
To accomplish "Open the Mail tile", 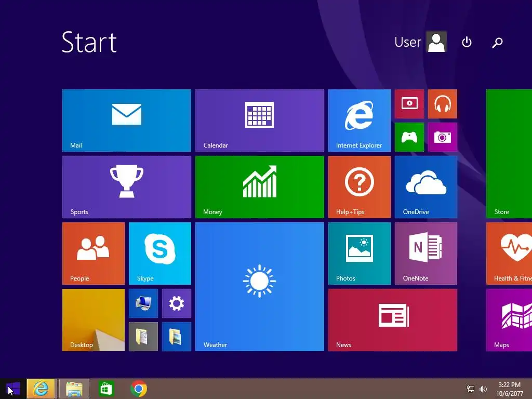I will coord(127,121).
